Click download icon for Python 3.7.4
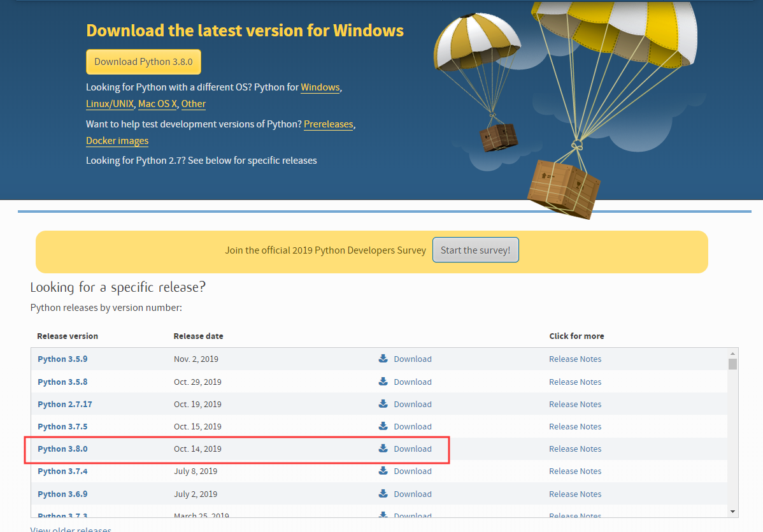This screenshot has height=532, width=763. pyautogui.click(x=383, y=471)
